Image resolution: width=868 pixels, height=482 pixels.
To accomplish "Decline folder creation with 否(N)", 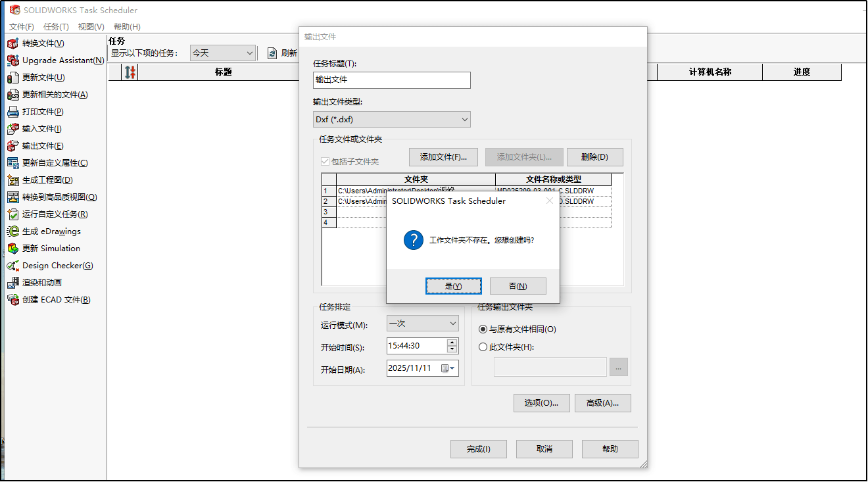I will tap(518, 286).
